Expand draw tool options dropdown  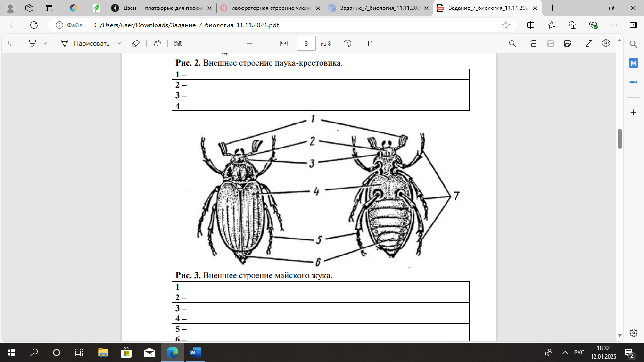(x=119, y=43)
